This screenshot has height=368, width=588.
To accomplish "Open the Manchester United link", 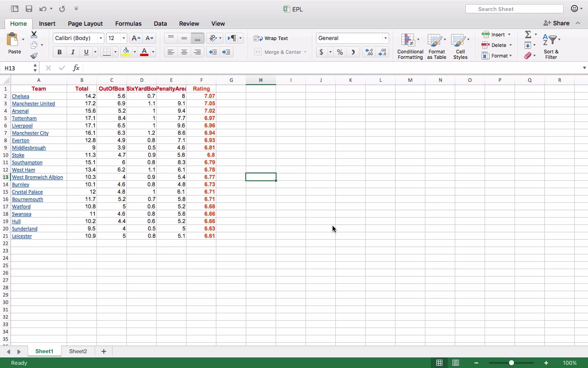I will [34, 103].
